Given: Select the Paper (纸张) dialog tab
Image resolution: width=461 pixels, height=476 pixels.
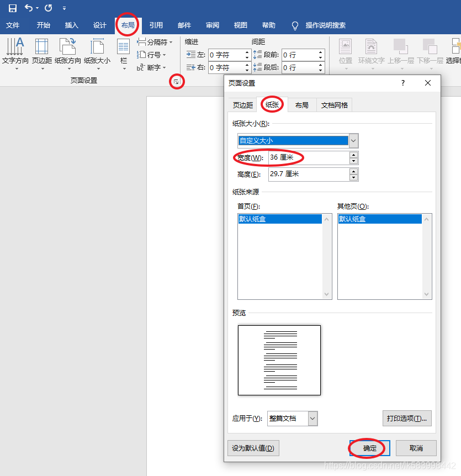Looking at the screenshot, I should point(272,105).
